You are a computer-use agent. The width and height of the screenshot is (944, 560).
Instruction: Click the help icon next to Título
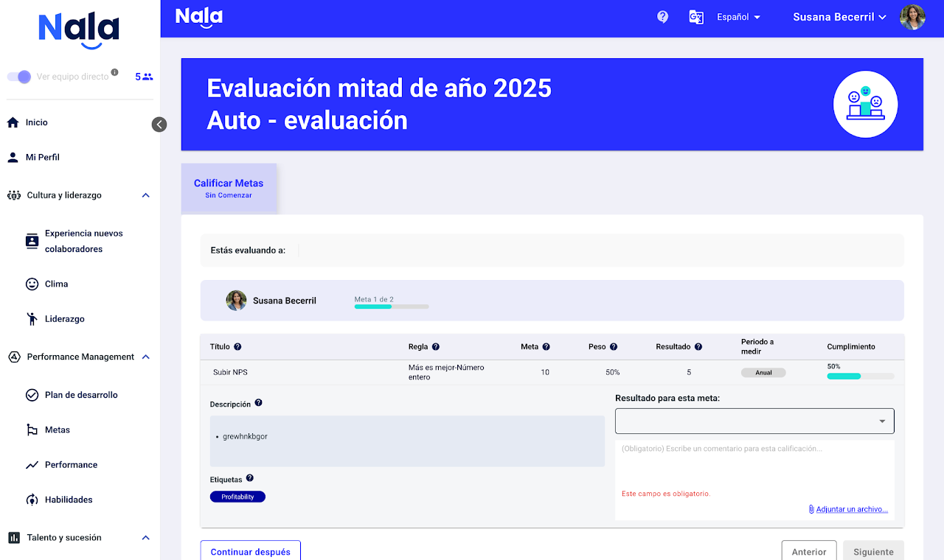pos(237,347)
